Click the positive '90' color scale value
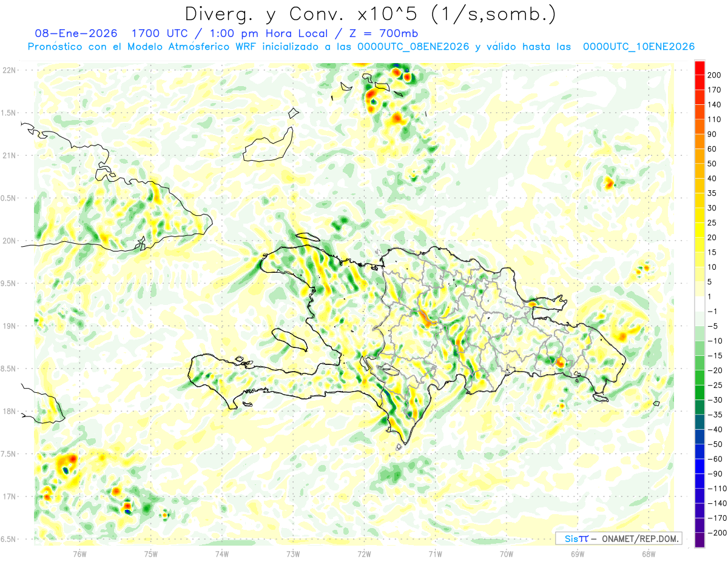The image size is (728, 562). click(x=712, y=134)
